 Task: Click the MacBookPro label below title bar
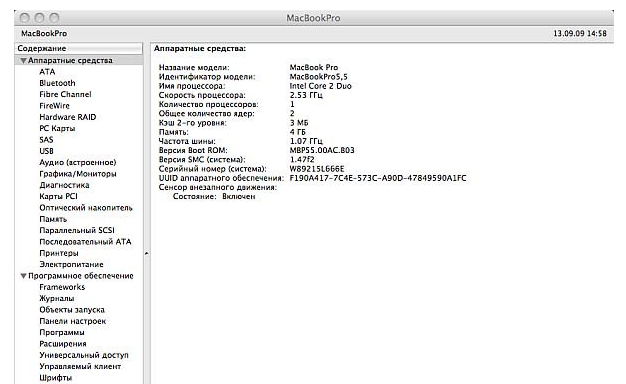tap(44, 34)
